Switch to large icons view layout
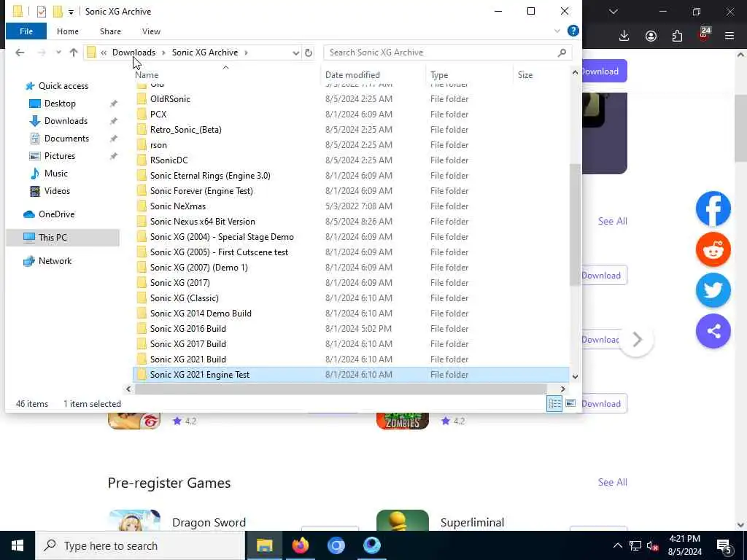Screen dimensions: 747x560 point(570,404)
